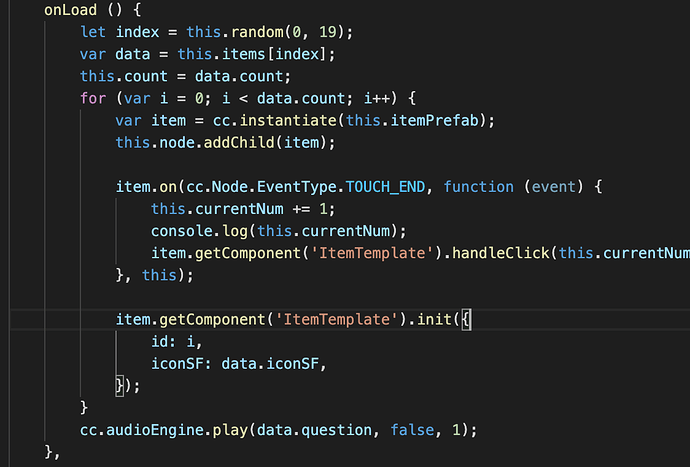Click the highlighted closing brace before ');'

(120, 386)
